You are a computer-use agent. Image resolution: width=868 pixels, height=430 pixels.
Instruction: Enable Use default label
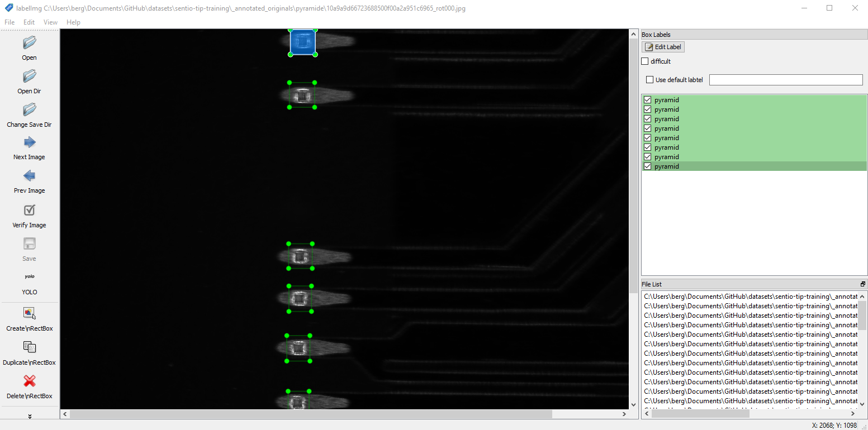coord(649,79)
